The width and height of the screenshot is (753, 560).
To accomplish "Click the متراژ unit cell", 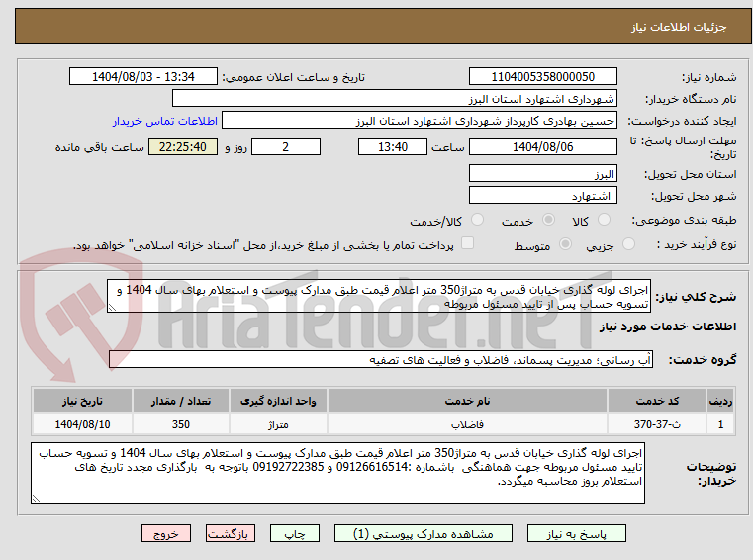I will click(278, 424).
